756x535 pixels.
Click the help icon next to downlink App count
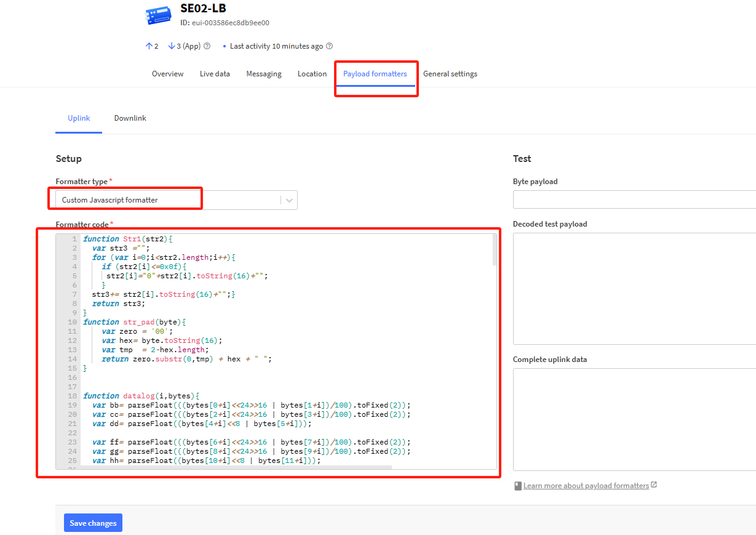[207, 46]
